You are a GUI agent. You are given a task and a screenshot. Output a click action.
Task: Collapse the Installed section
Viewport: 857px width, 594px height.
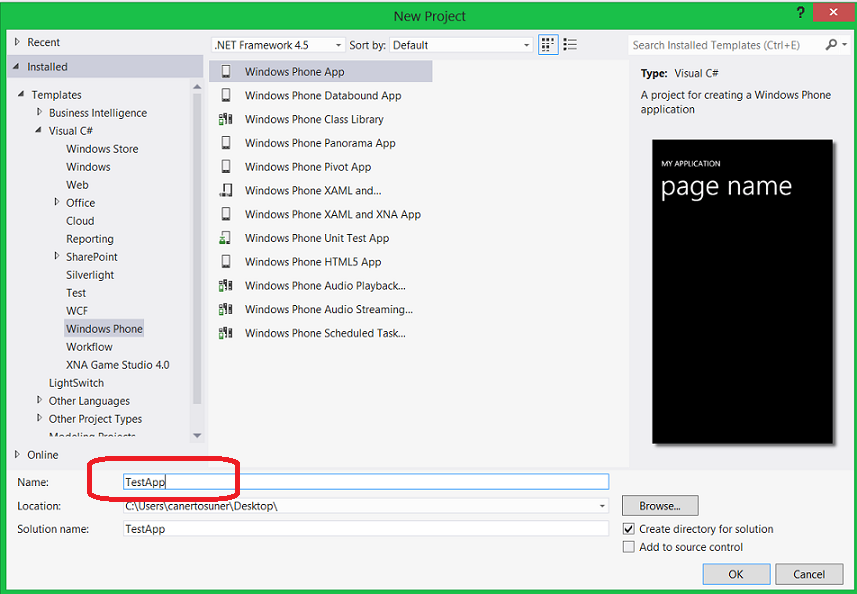[x=16, y=67]
